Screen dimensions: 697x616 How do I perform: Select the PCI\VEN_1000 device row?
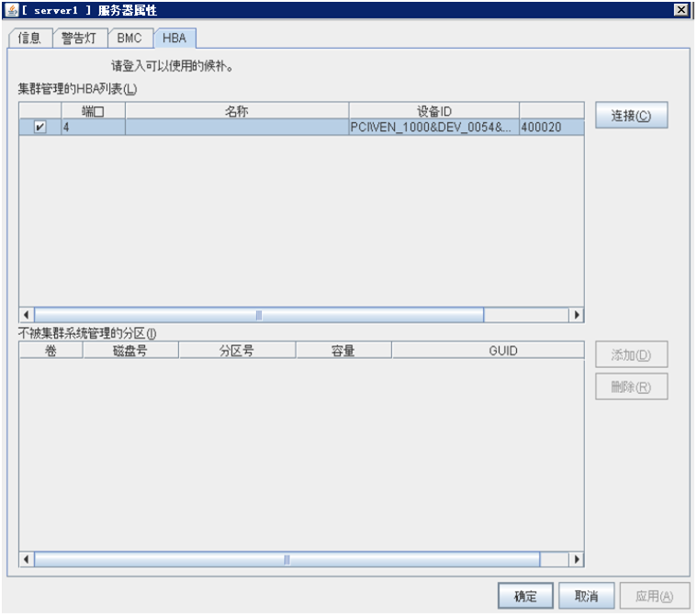432,128
